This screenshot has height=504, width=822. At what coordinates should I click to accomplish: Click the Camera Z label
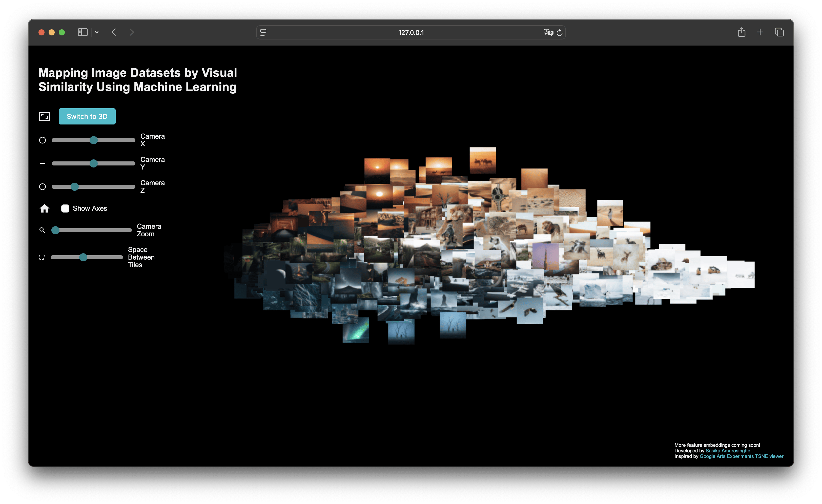152,187
